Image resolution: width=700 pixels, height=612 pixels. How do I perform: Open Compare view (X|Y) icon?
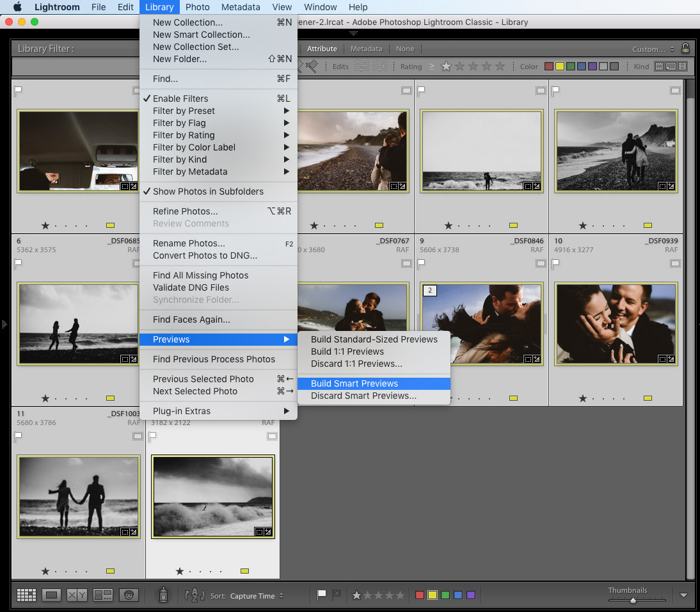point(77,595)
